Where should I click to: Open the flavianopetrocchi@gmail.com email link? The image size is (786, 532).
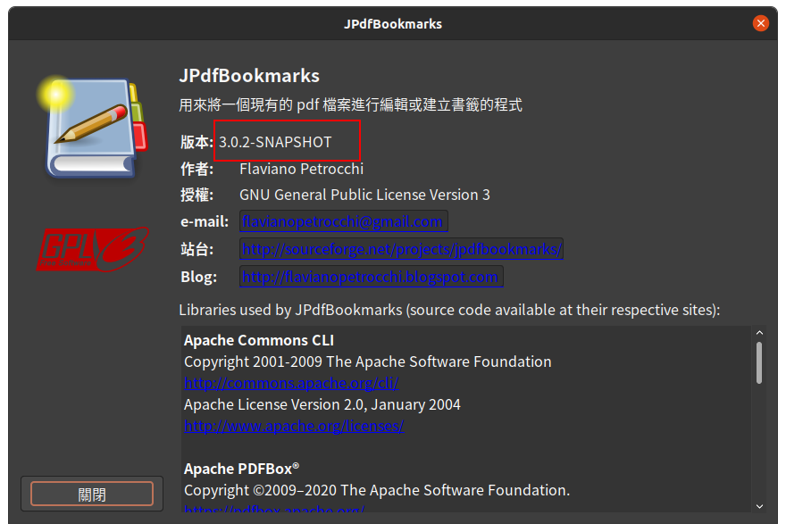[x=343, y=221]
